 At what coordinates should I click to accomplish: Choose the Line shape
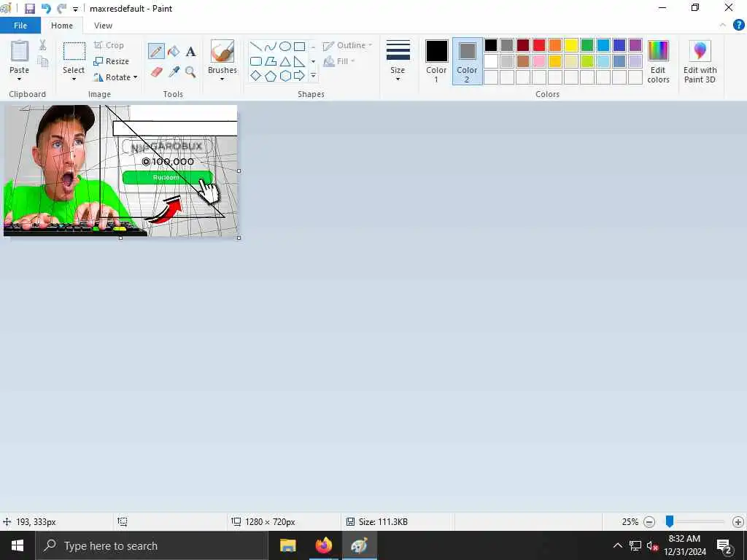click(256, 46)
